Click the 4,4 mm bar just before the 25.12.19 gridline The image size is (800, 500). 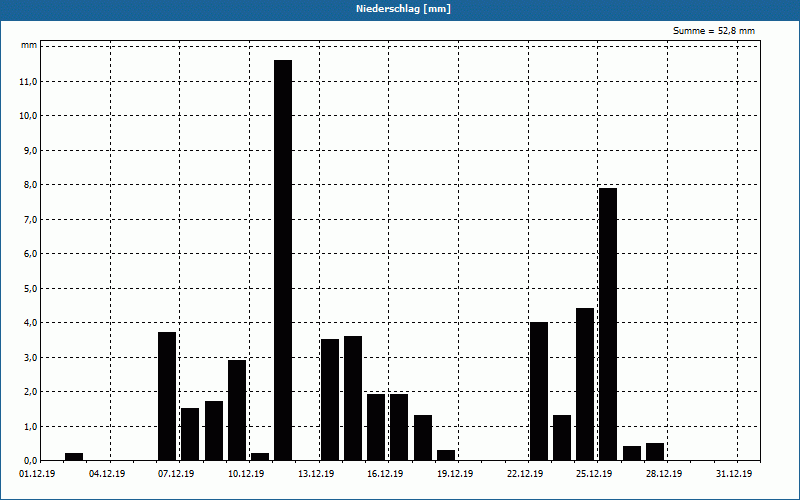tap(585, 384)
